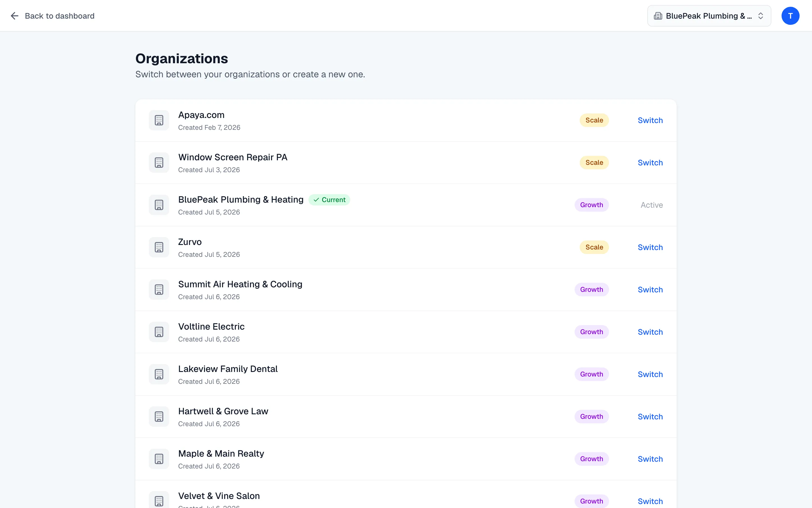The width and height of the screenshot is (812, 508).
Task: Click the Hartwell & Grove Law building icon
Action: pos(159,417)
